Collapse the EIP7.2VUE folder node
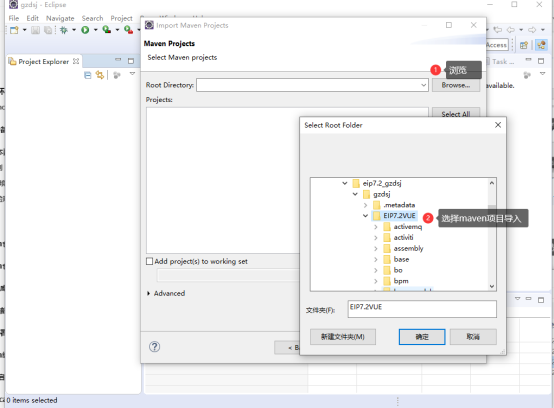 (x=365, y=216)
